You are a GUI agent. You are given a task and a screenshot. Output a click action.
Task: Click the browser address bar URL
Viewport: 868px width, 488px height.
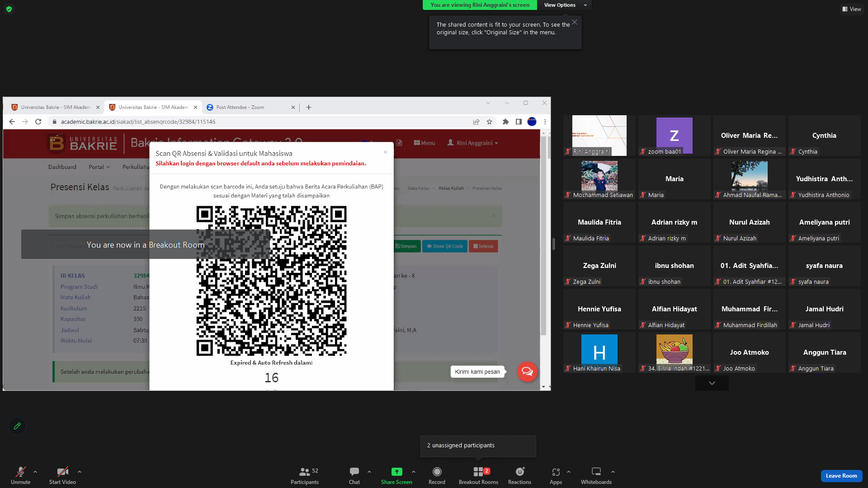coord(138,122)
